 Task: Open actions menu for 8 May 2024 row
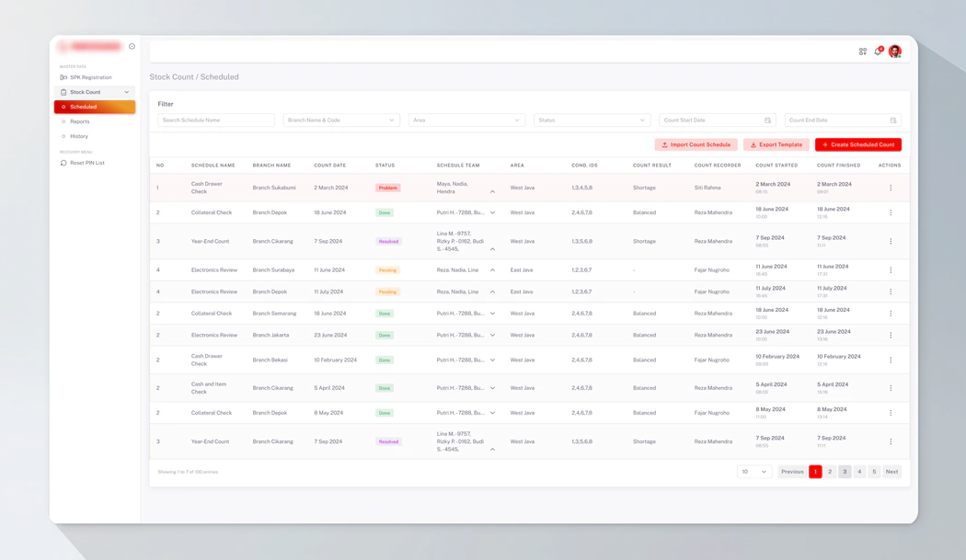tap(891, 413)
